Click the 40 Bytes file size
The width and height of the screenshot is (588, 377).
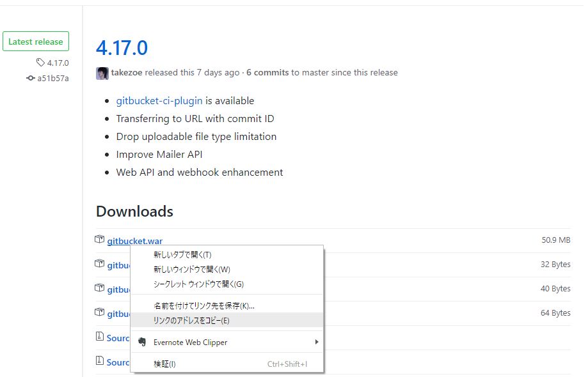tap(555, 289)
